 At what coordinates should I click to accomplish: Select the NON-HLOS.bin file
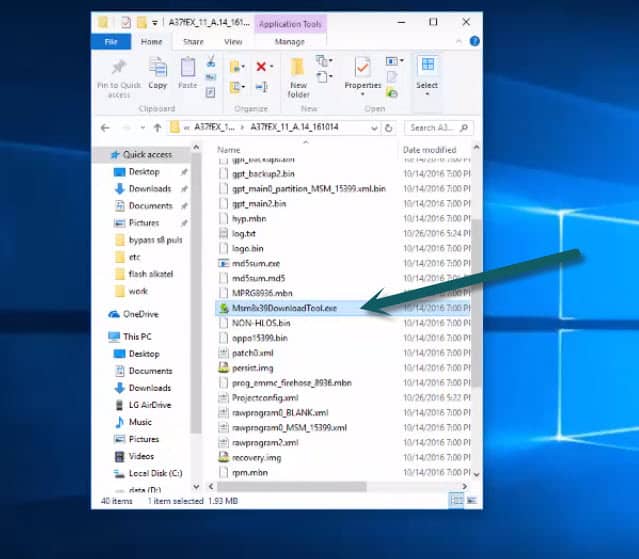[261, 323]
